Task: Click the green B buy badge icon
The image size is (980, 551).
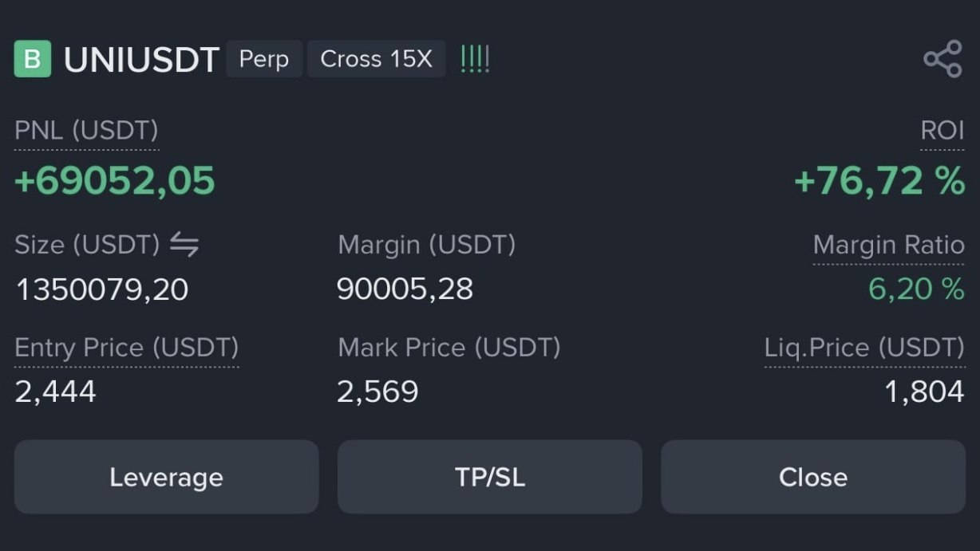Action: click(33, 59)
